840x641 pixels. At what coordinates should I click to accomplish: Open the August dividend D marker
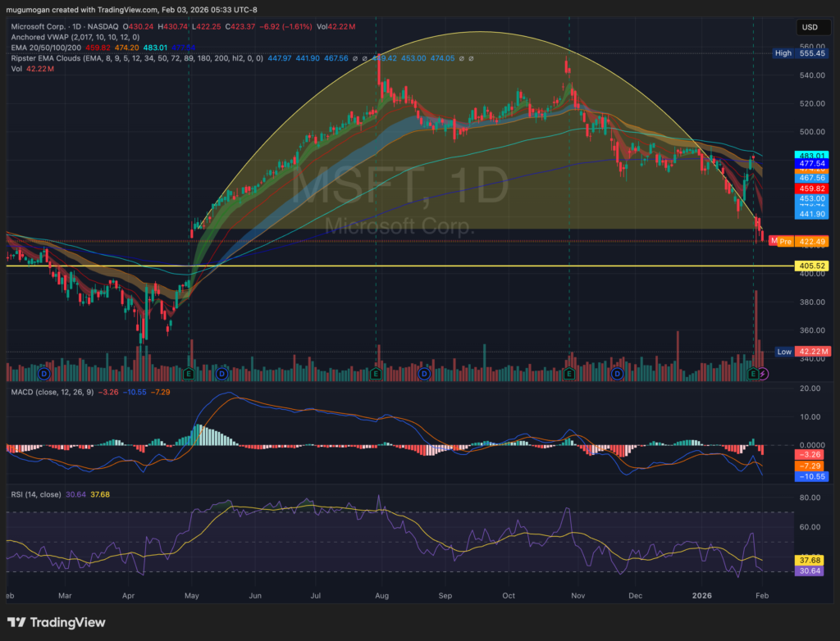tap(424, 374)
